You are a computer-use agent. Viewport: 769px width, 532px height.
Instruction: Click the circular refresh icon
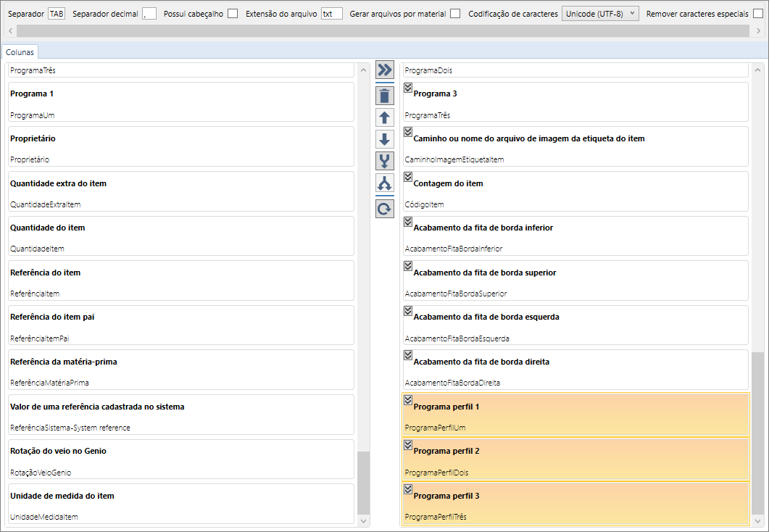pyautogui.click(x=384, y=209)
